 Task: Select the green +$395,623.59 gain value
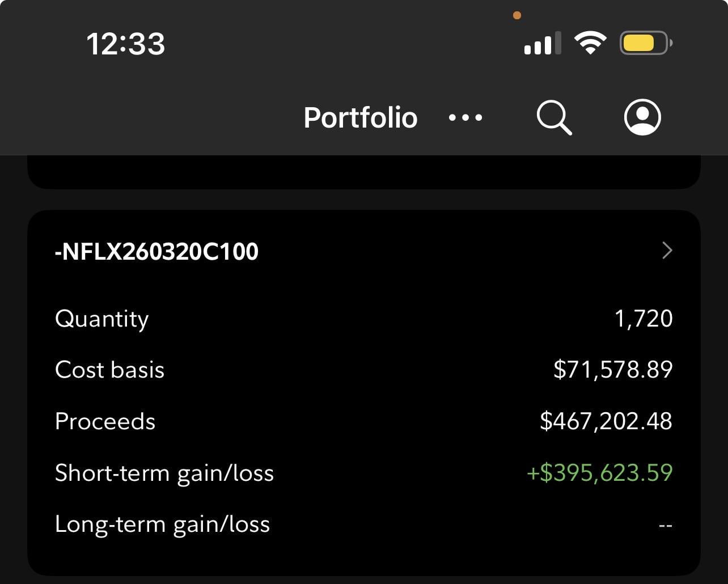(599, 473)
